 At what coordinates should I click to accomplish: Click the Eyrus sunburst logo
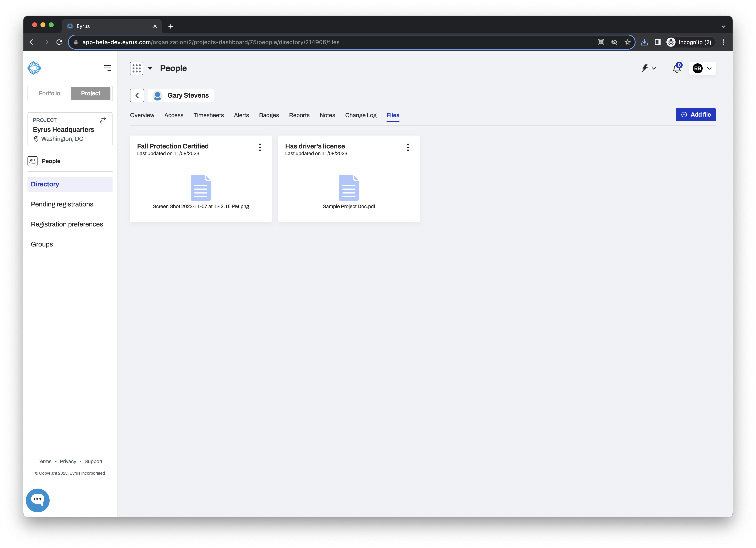[34, 68]
